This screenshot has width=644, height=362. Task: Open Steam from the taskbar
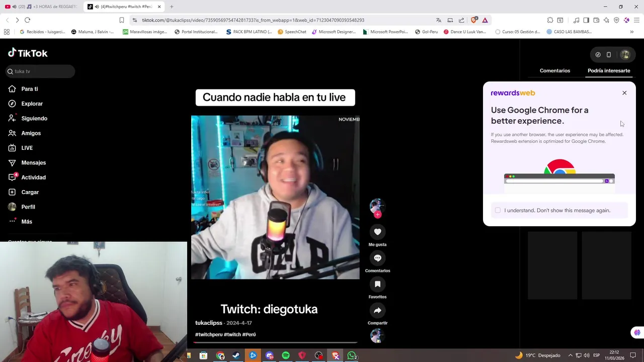(236, 356)
